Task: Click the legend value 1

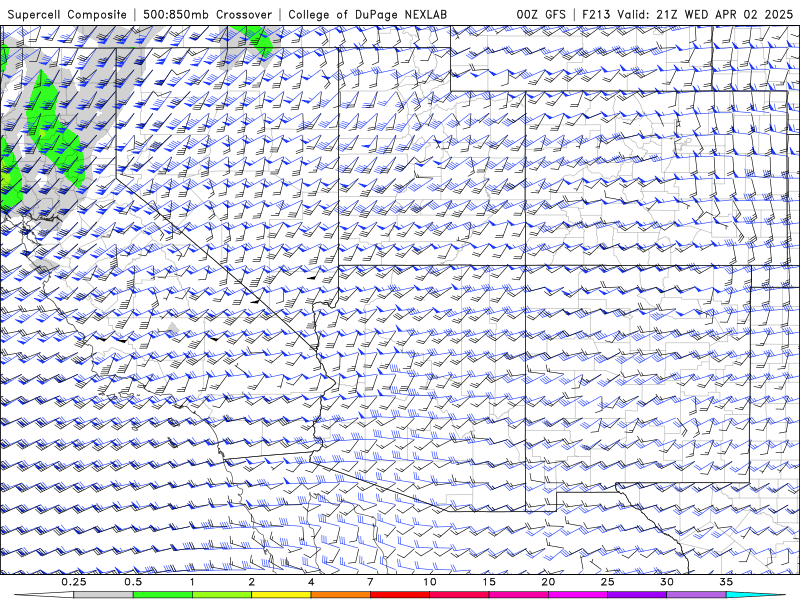Action: coord(192,582)
